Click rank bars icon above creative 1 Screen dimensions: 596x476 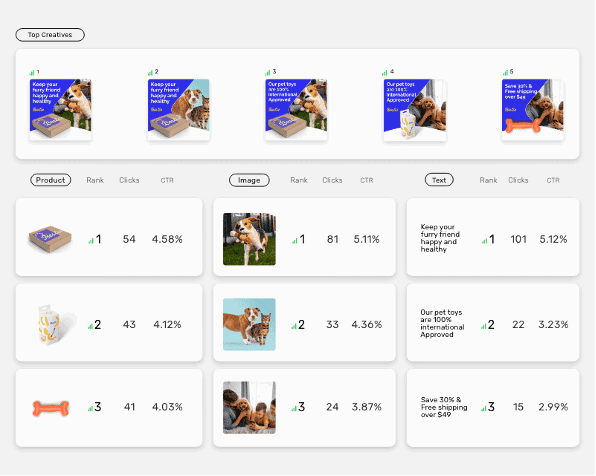(32, 73)
